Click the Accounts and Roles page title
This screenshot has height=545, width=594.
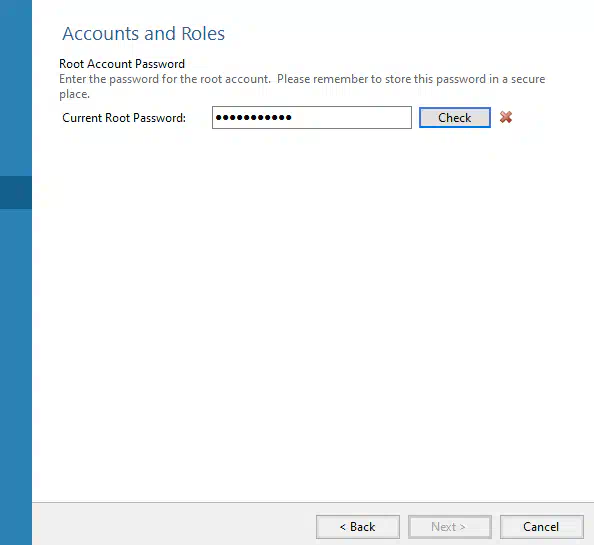[x=144, y=34]
